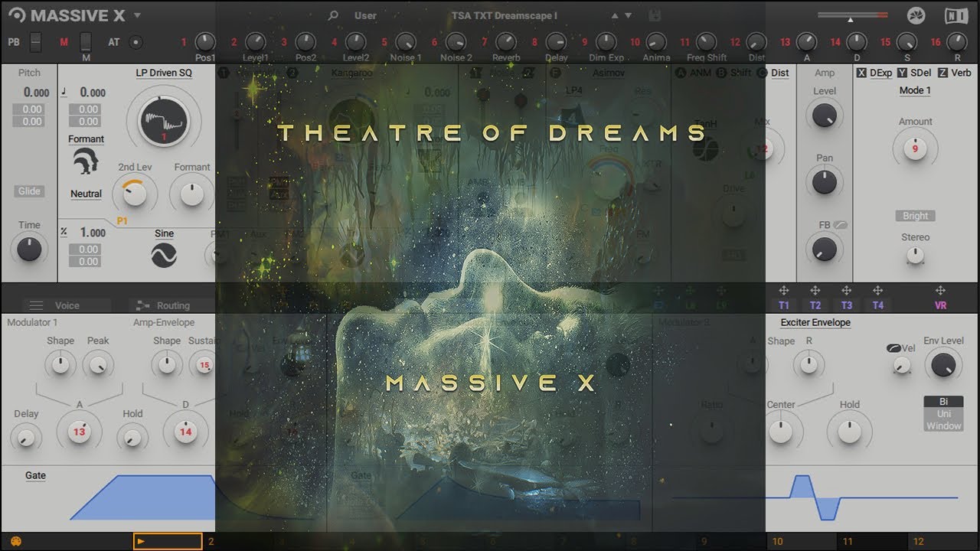The image size is (980, 551).
Task: Click the T1 tracker drag icon
Action: click(x=784, y=291)
